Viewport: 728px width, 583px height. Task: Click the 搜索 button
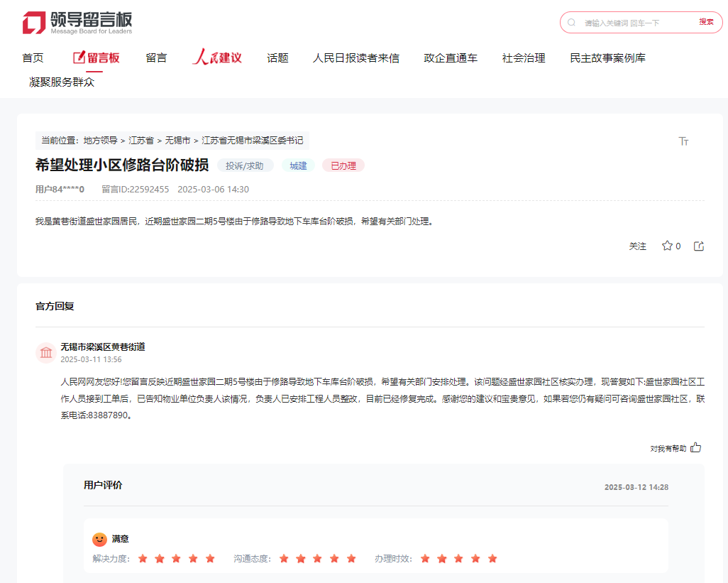point(705,22)
